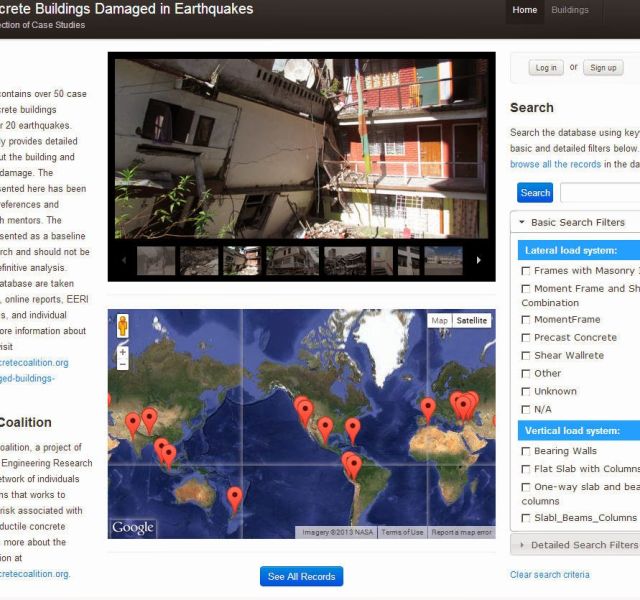Tick the MomentFrame checkbox
The height and width of the screenshot is (600, 640).
point(526,320)
